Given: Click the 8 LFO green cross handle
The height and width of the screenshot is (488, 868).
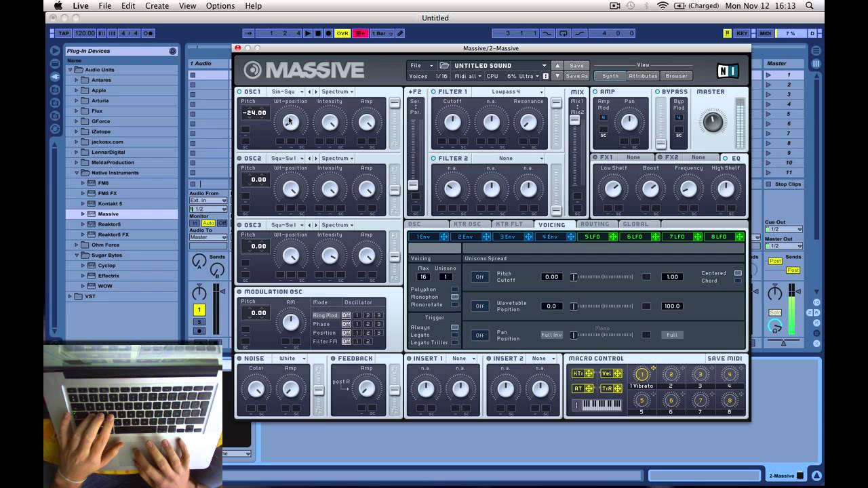Looking at the screenshot, I should click(739, 237).
